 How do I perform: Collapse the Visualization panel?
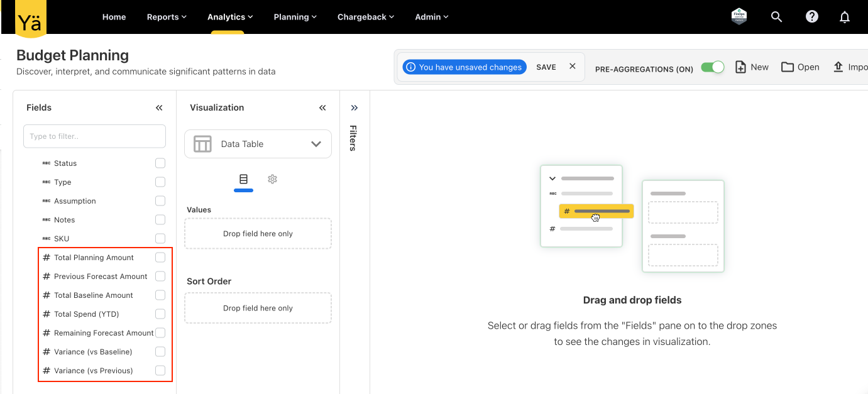(x=322, y=108)
